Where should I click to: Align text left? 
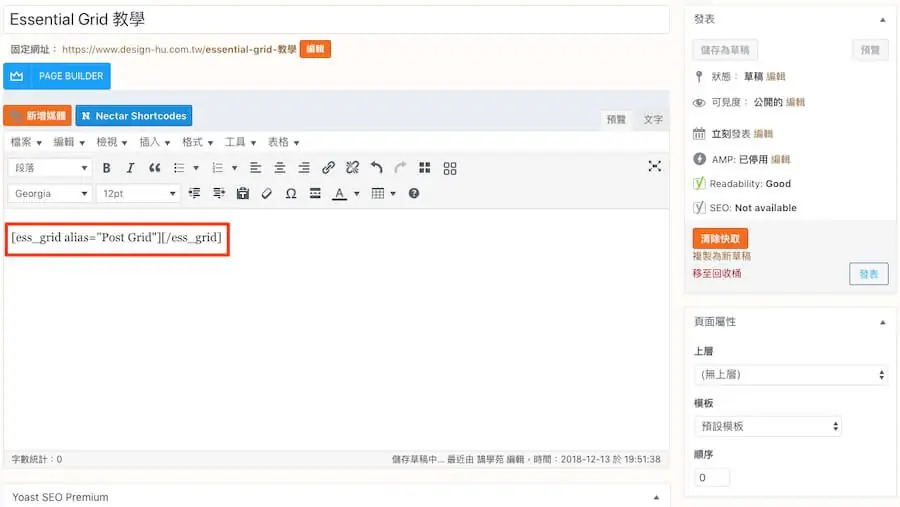point(255,168)
